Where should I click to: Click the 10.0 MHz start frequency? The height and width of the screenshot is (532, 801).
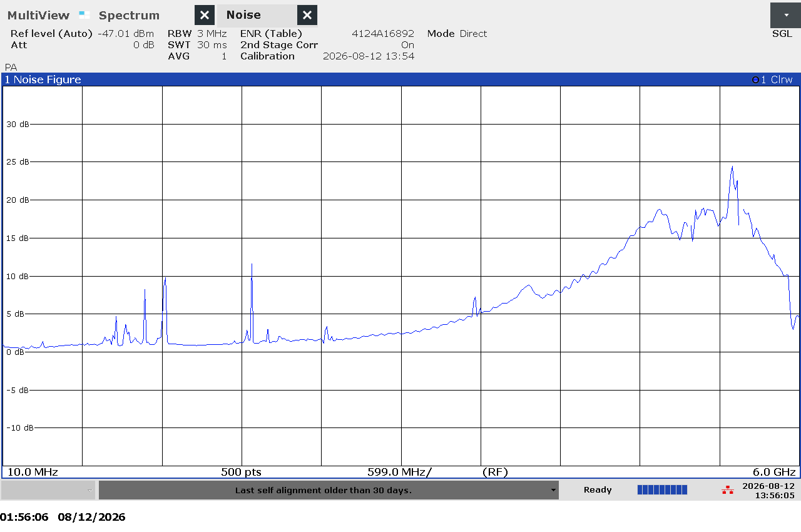click(32, 472)
